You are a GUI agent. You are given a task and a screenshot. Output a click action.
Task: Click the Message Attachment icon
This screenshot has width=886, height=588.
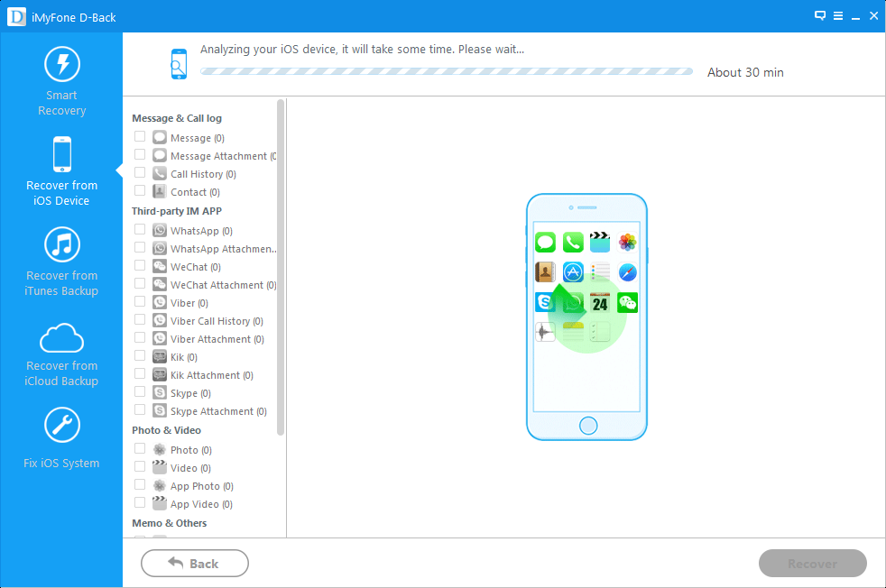pyautogui.click(x=160, y=155)
